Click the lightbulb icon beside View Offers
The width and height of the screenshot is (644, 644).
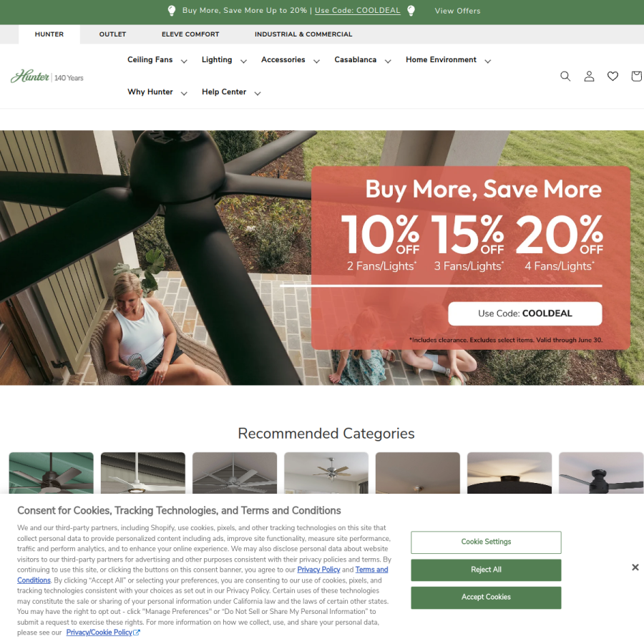click(x=411, y=11)
